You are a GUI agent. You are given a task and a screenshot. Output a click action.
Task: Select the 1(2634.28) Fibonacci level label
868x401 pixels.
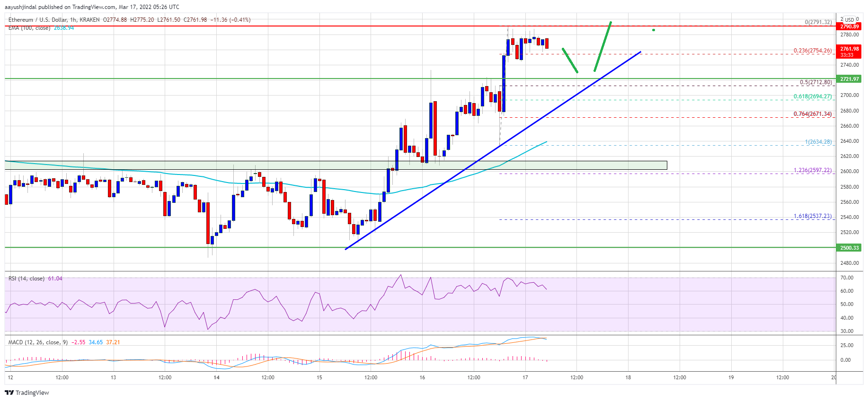click(x=818, y=142)
